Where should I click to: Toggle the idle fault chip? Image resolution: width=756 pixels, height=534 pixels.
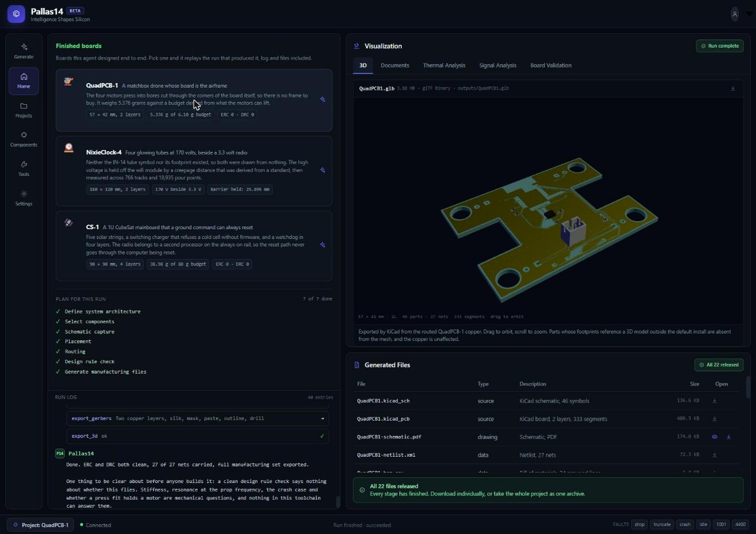coord(703,524)
